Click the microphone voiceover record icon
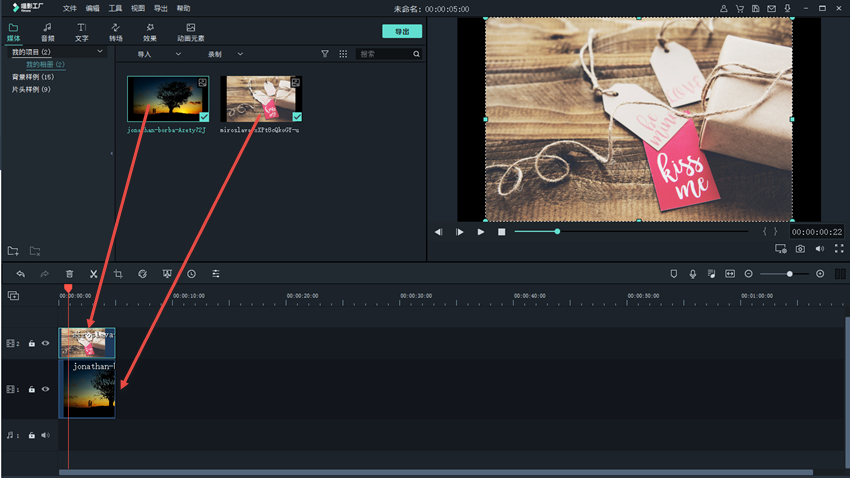The image size is (850, 478). coord(692,273)
